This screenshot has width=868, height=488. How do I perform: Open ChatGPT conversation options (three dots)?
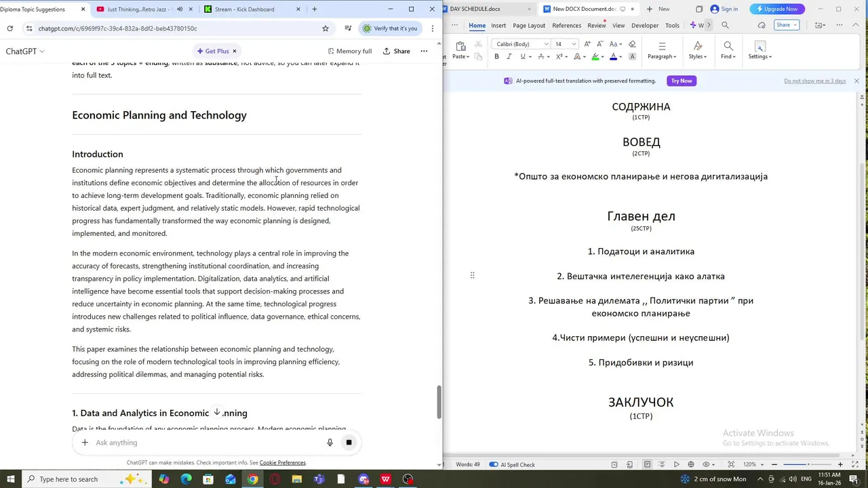tap(424, 51)
